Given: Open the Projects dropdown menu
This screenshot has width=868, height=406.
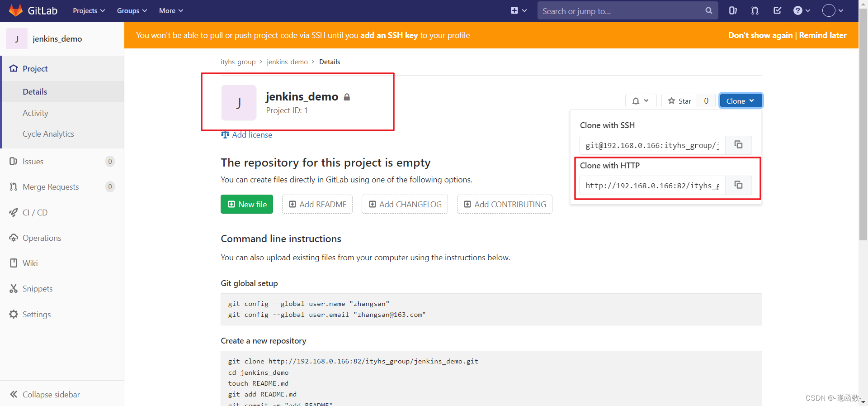Looking at the screenshot, I should 89,11.
